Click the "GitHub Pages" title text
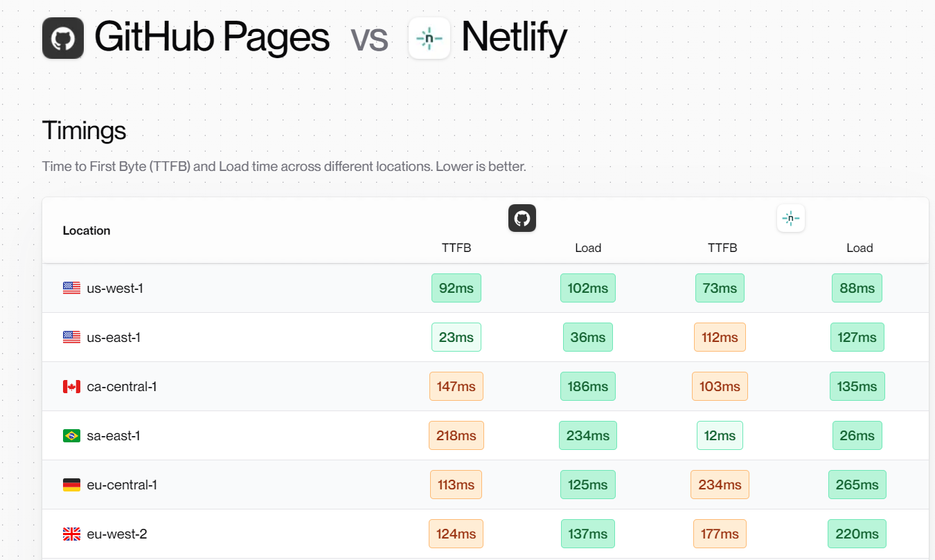Screen dimensions: 935x560 [x=212, y=37]
